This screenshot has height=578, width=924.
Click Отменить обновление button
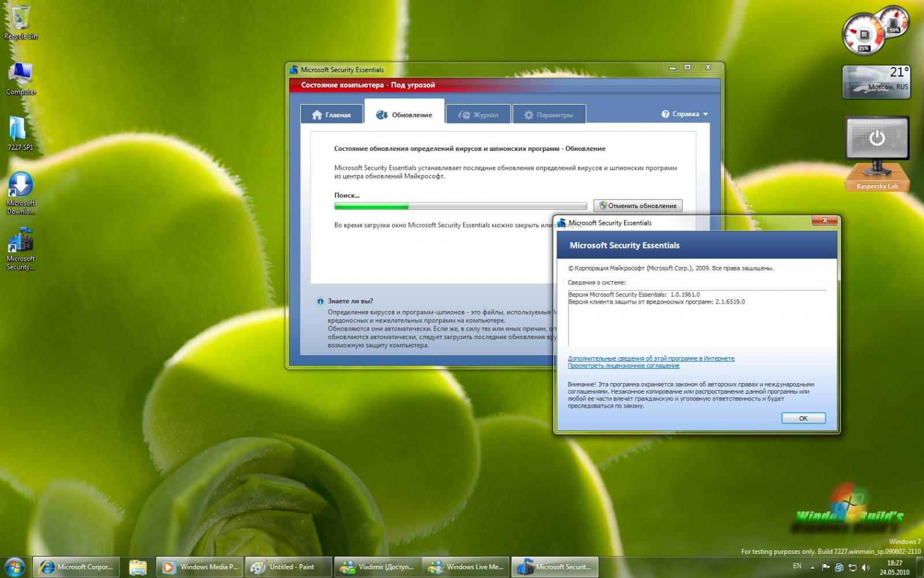tap(638, 206)
